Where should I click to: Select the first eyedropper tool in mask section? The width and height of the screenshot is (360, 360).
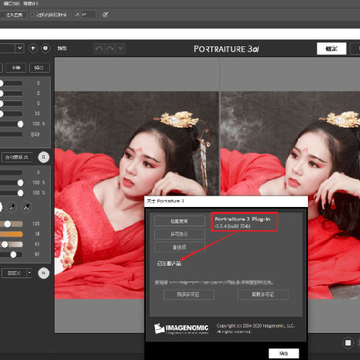click(x=12, y=207)
